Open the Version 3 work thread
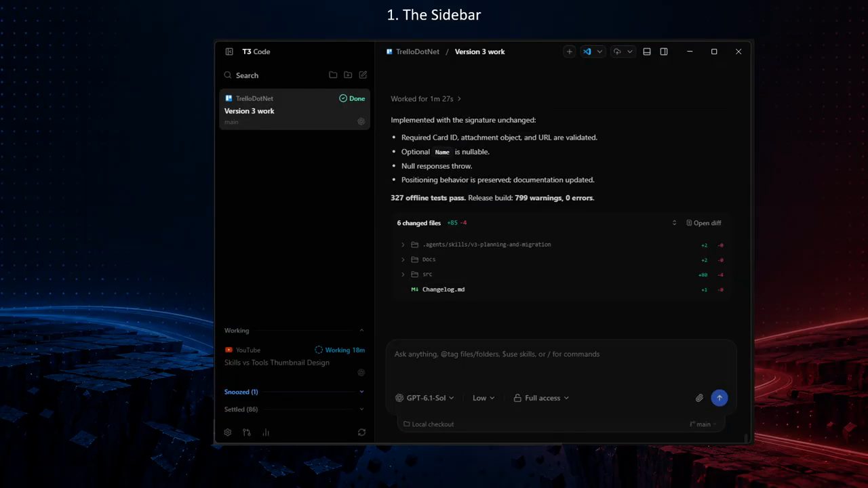This screenshot has height=488, width=868. point(294,108)
